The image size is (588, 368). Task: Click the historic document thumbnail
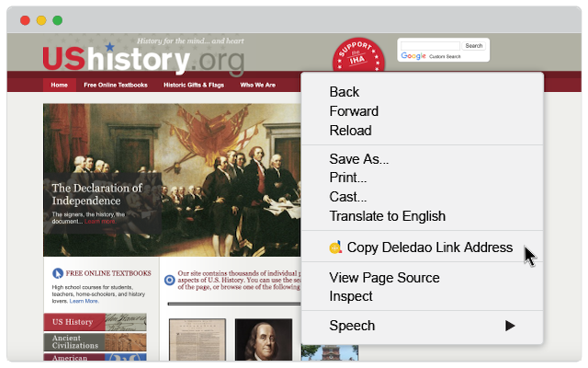(x=198, y=339)
